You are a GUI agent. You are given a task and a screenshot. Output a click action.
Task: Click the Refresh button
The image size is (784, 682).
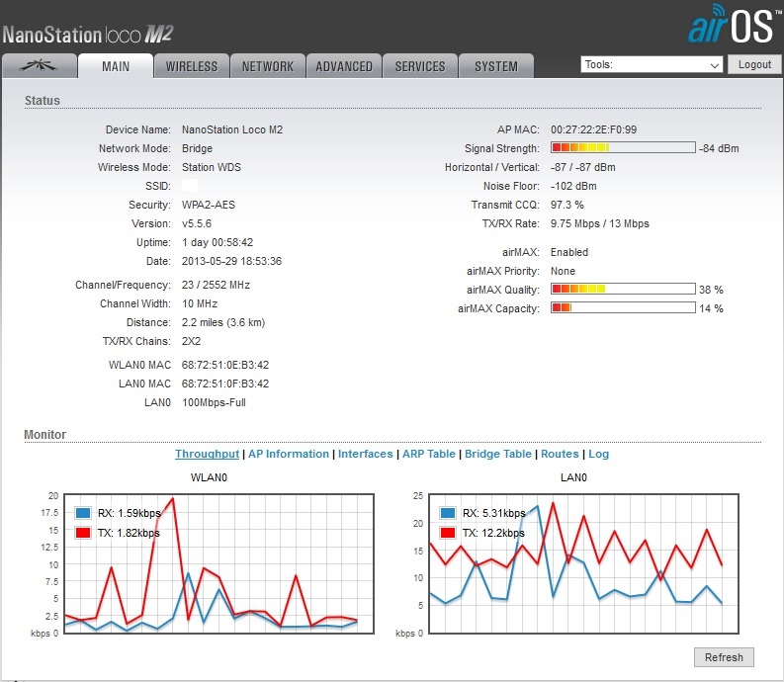[724, 657]
